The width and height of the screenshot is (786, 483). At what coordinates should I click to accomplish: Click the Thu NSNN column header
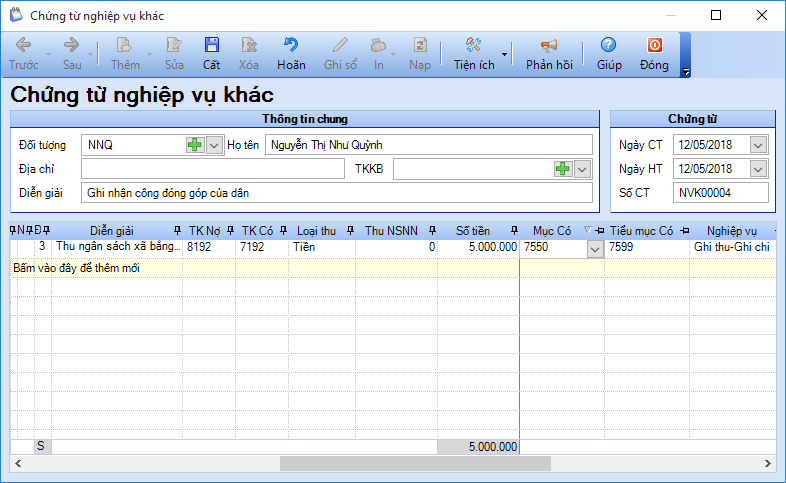(391, 231)
